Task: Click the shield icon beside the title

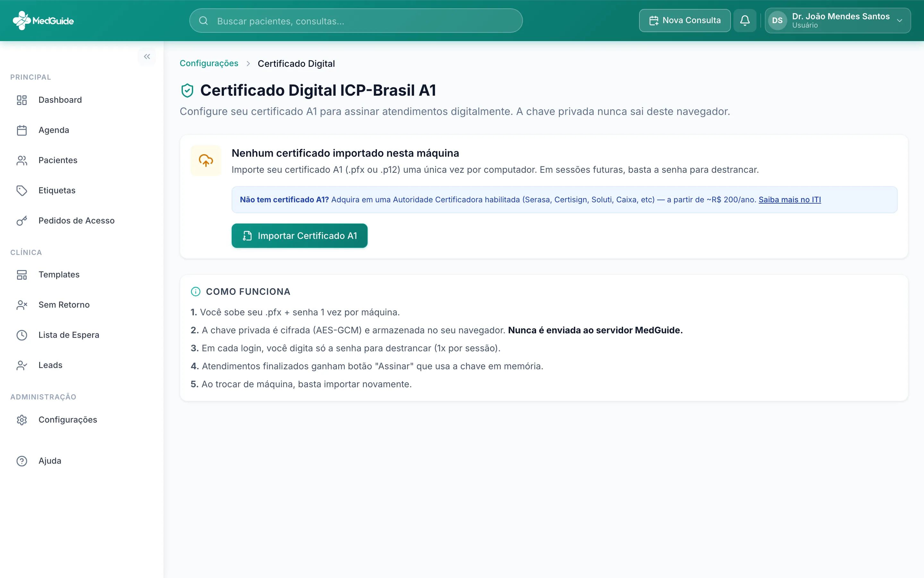Action: [x=187, y=91]
